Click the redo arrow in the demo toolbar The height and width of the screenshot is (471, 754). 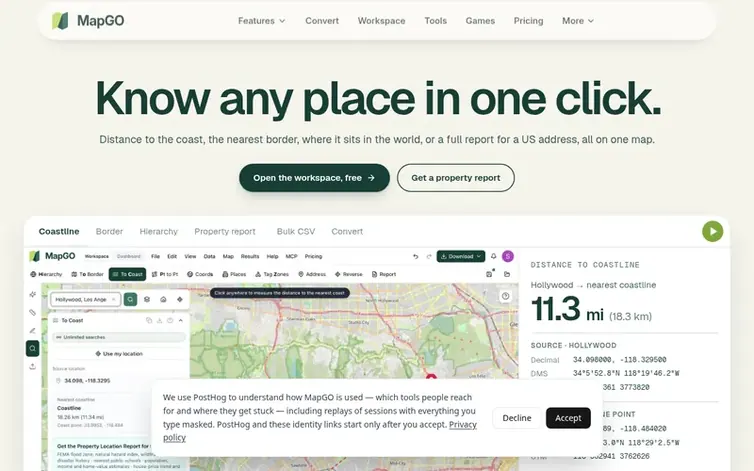point(429,256)
